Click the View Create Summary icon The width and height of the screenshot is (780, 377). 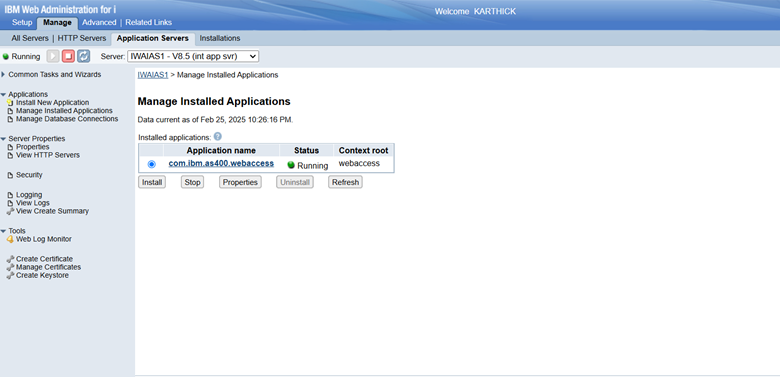[10, 211]
